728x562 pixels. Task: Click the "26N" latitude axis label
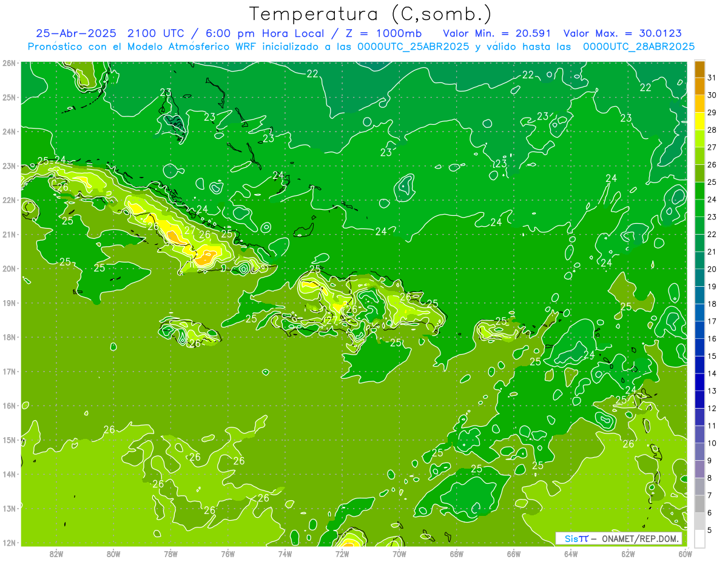tap(8, 63)
